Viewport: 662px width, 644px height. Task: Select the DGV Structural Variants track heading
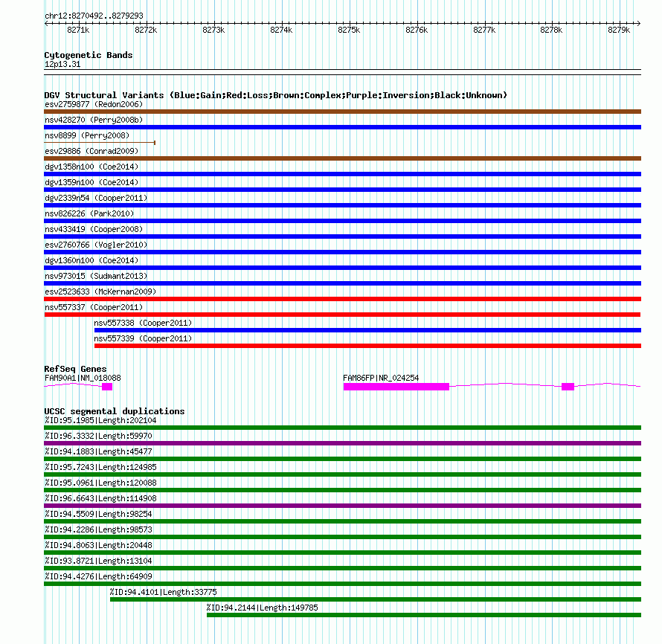[x=275, y=95]
